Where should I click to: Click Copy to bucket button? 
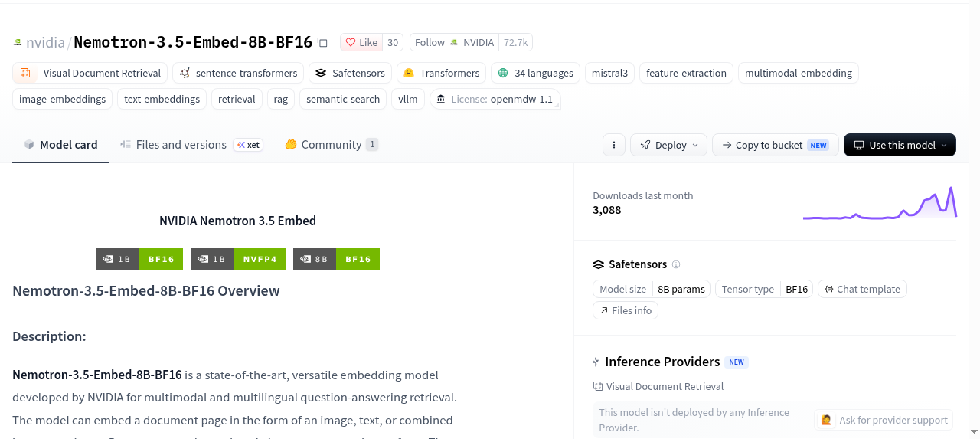click(775, 145)
